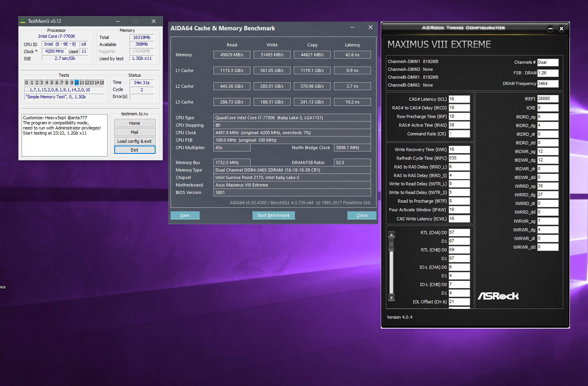Viewport: 588px width, 386px height.
Task: Click the TestMem5 log text box
Action: (x=65, y=135)
